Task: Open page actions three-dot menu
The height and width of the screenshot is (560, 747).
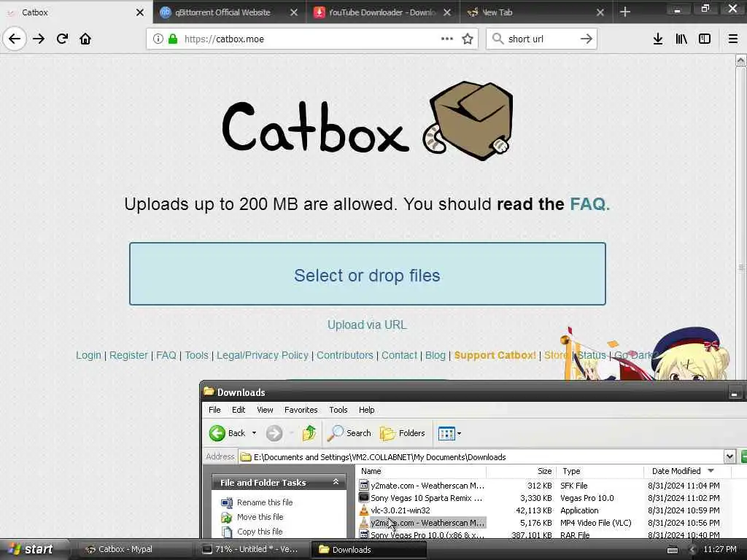Action: point(447,39)
